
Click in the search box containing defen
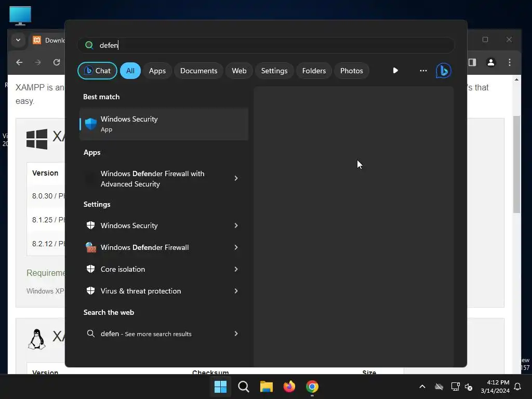click(265, 45)
